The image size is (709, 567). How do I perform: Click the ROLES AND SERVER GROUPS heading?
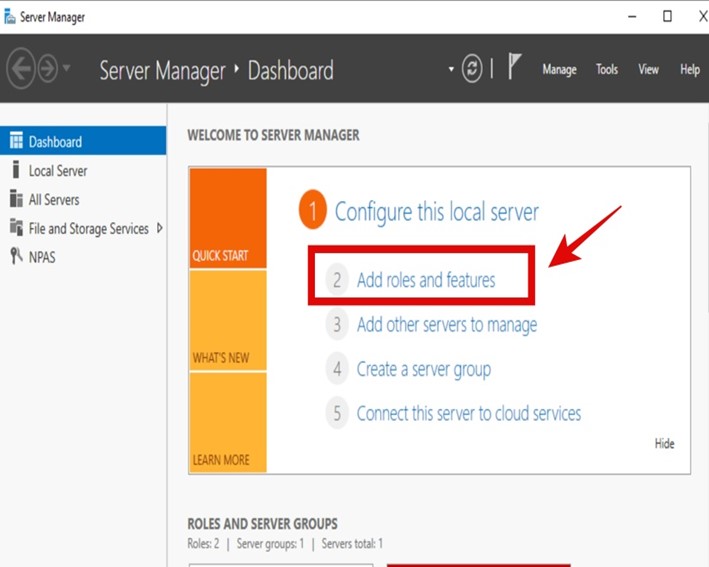pyautogui.click(x=262, y=524)
